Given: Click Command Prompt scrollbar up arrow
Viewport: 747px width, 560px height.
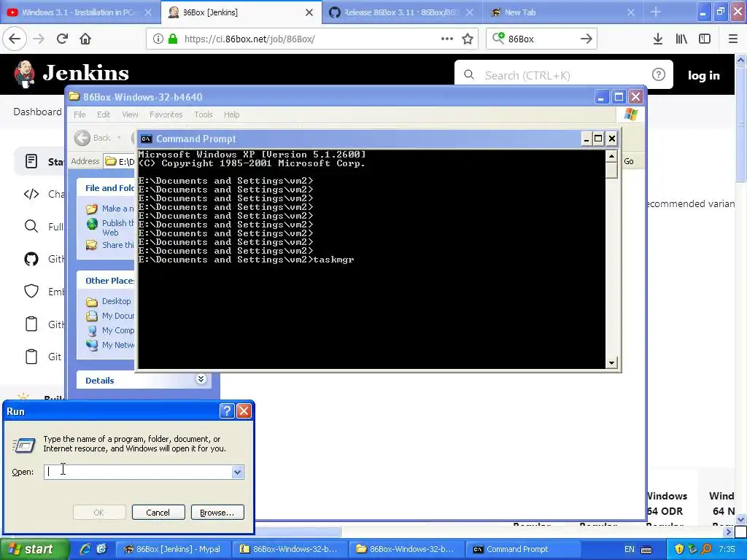Looking at the screenshot, I should pos(612,156).
